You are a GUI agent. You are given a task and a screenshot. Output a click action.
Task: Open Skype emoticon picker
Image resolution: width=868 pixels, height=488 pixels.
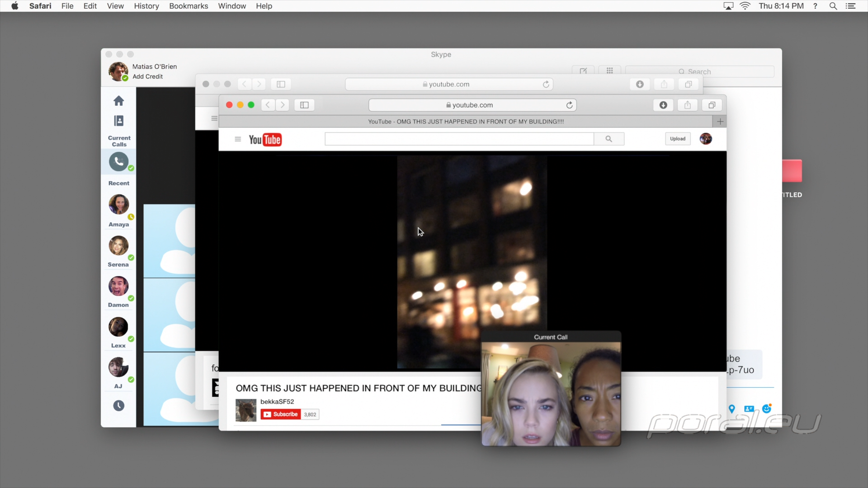click(767, 408)
